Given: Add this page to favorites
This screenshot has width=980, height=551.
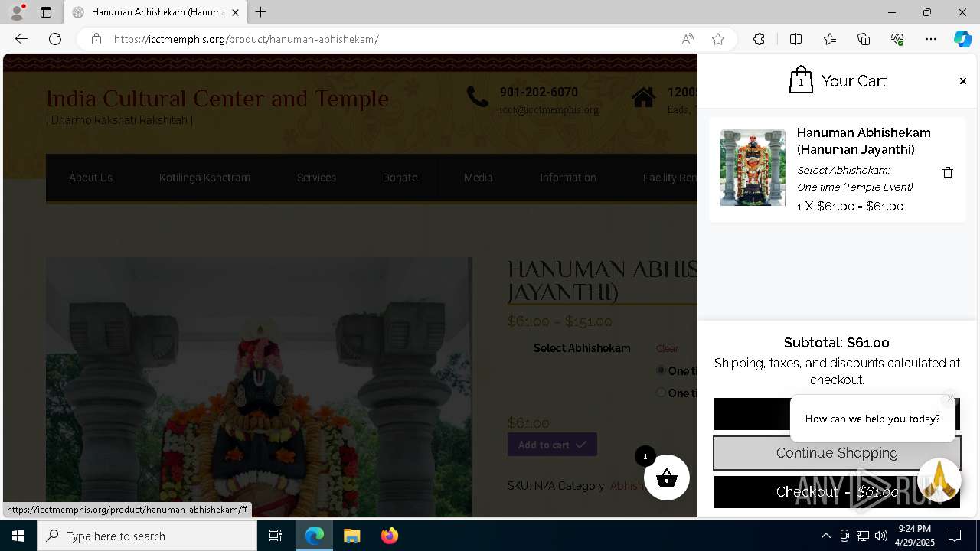Looking at the screenshot, I should click(x=717, y=39).
